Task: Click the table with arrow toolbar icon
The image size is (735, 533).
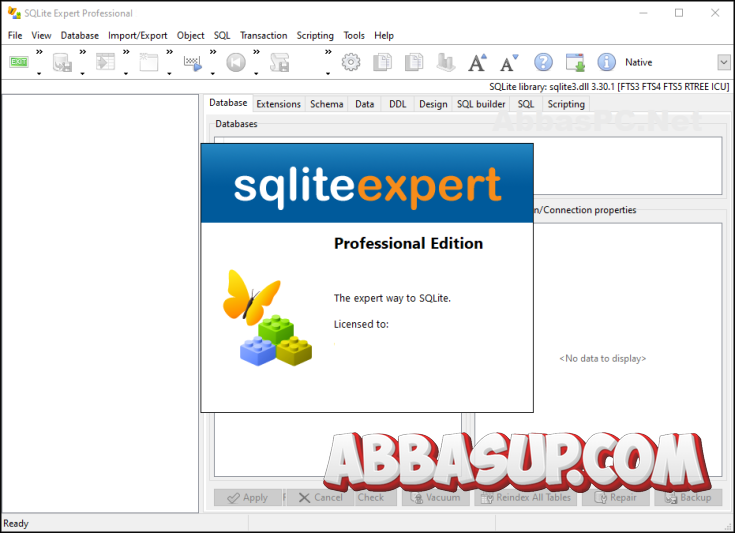Action: (105, 62)
